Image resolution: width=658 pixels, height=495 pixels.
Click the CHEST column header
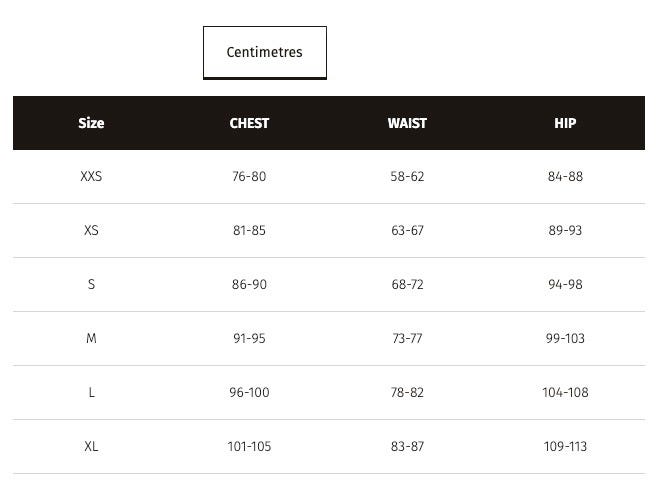point(249,123)
